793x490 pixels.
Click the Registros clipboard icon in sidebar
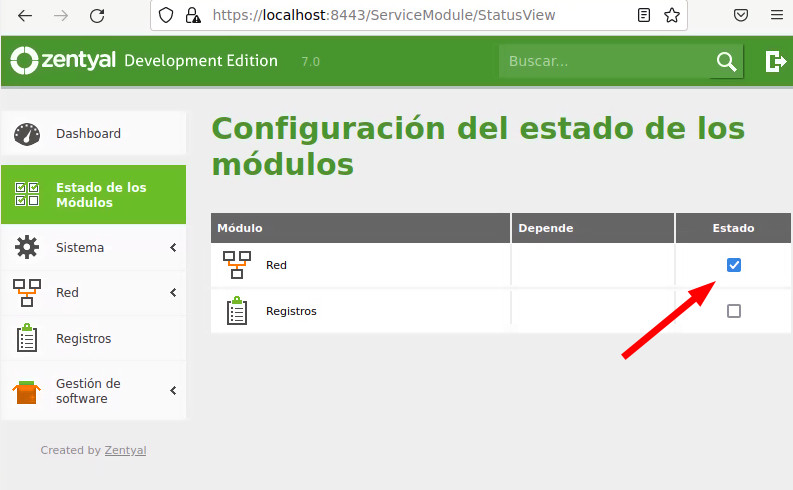coord(27,338)
